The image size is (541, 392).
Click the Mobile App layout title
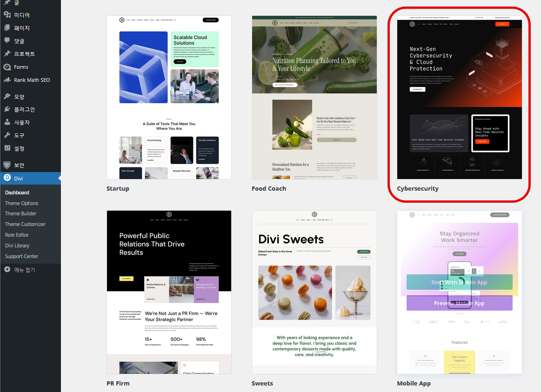pyautogui.click(x=414, y=383)
